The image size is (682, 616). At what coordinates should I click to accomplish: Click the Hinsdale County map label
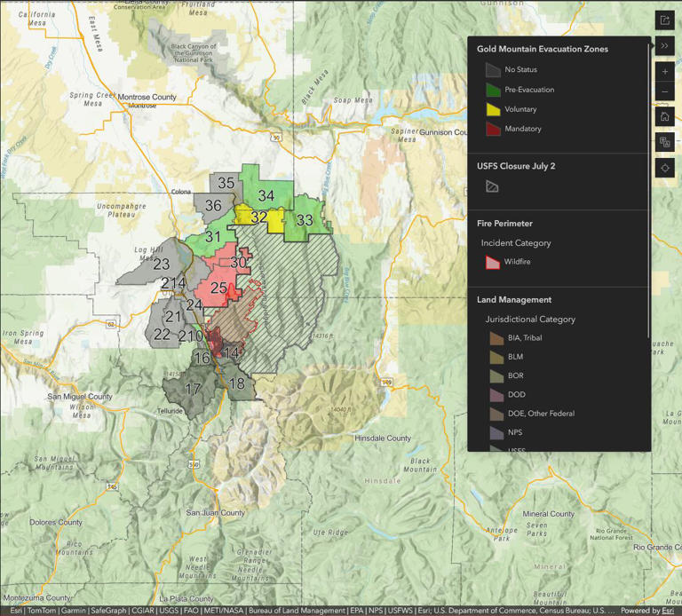[x=383, y=438]
